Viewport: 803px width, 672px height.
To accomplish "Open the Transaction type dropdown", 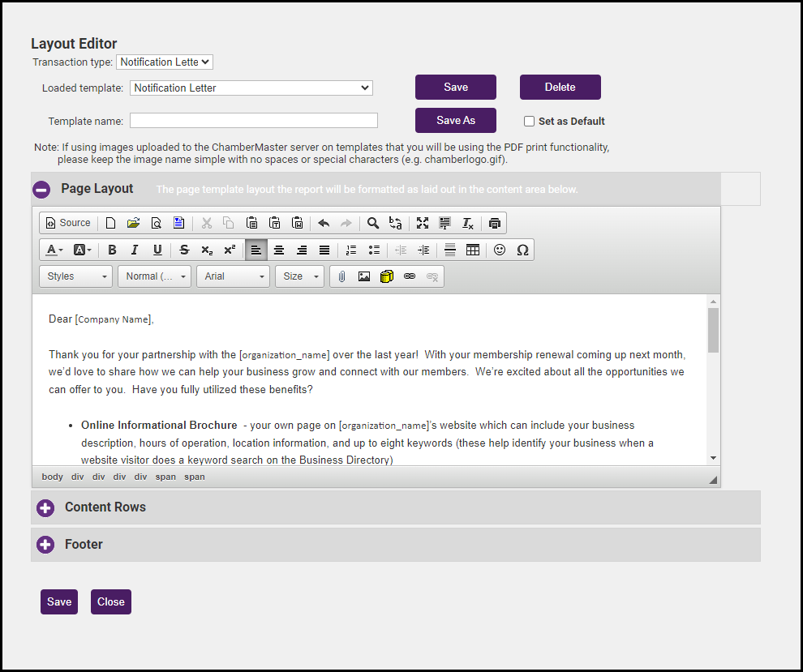I will pos(165,62).
